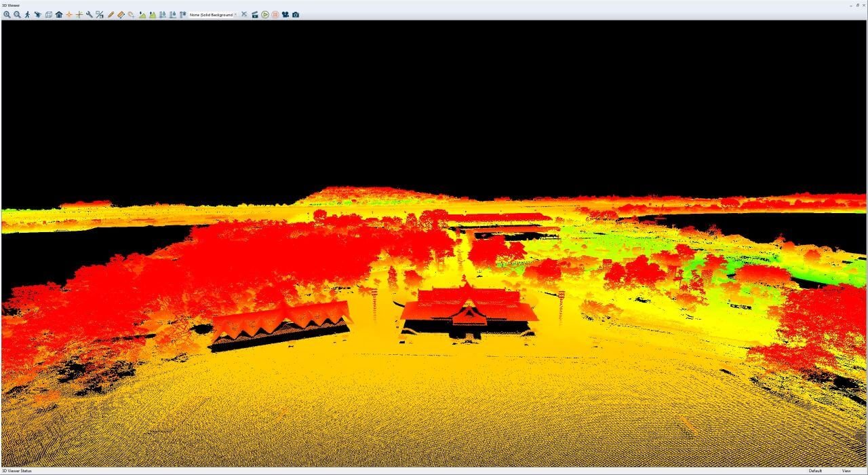The width and height of the screenshot is (868, 475).
Task: Click the video camera record icon
Action: coord(285,14)
